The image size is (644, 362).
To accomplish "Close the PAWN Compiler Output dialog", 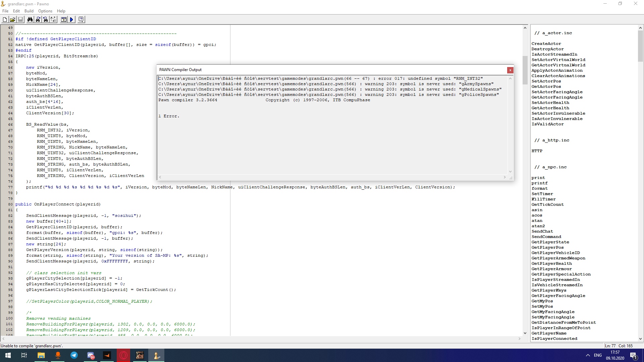I will (x=510, y=70).
